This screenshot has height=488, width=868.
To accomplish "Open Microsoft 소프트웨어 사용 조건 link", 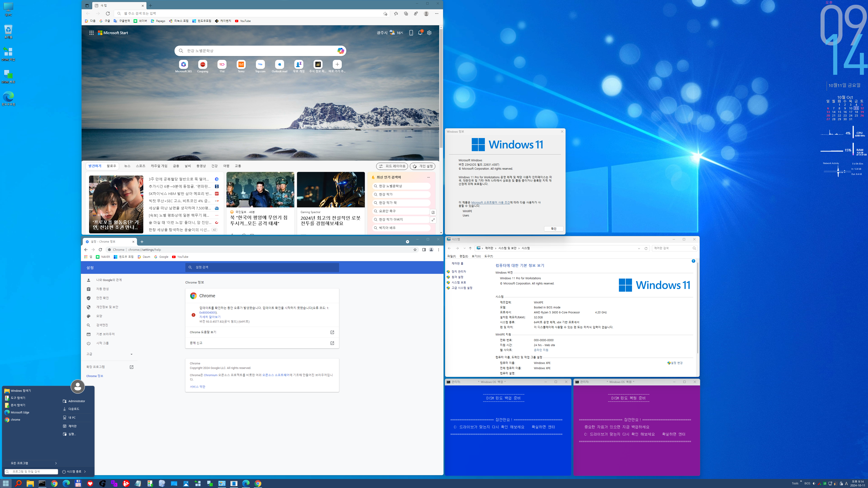I will click(490, 202).
